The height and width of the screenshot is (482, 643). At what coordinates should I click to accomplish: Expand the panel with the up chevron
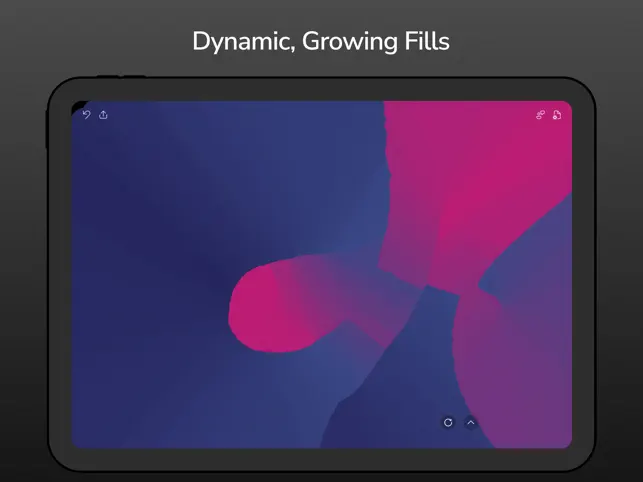471,422
